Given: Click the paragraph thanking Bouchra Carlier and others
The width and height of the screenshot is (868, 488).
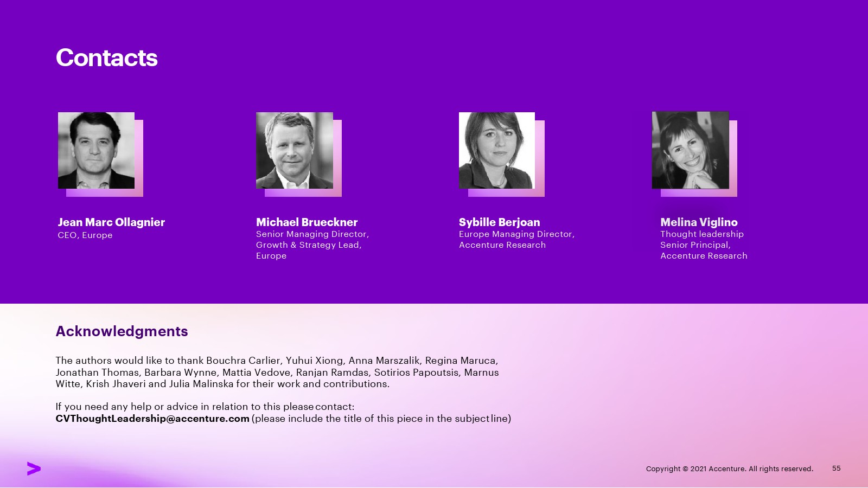Looking at the screenshot, I should pyautogui.click(x=277, y=372).
